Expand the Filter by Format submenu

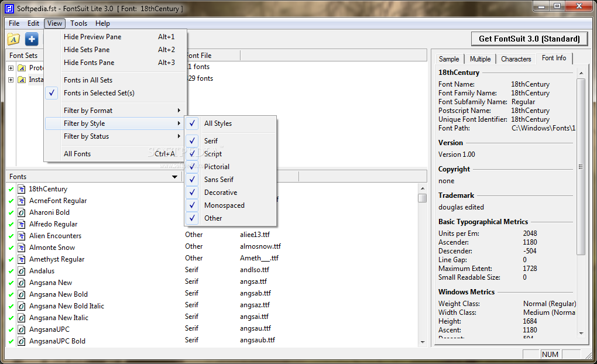(x=115, y=111)
